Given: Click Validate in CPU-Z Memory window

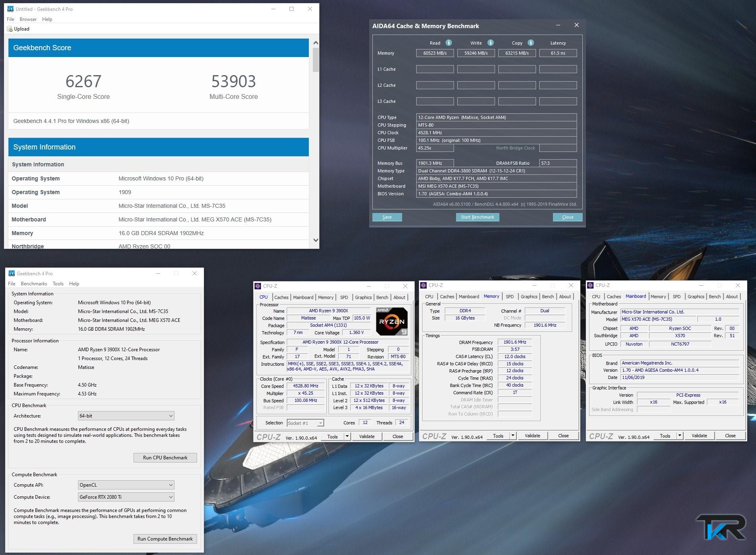Looking at the screenshot, I should [x=532, y=436].
